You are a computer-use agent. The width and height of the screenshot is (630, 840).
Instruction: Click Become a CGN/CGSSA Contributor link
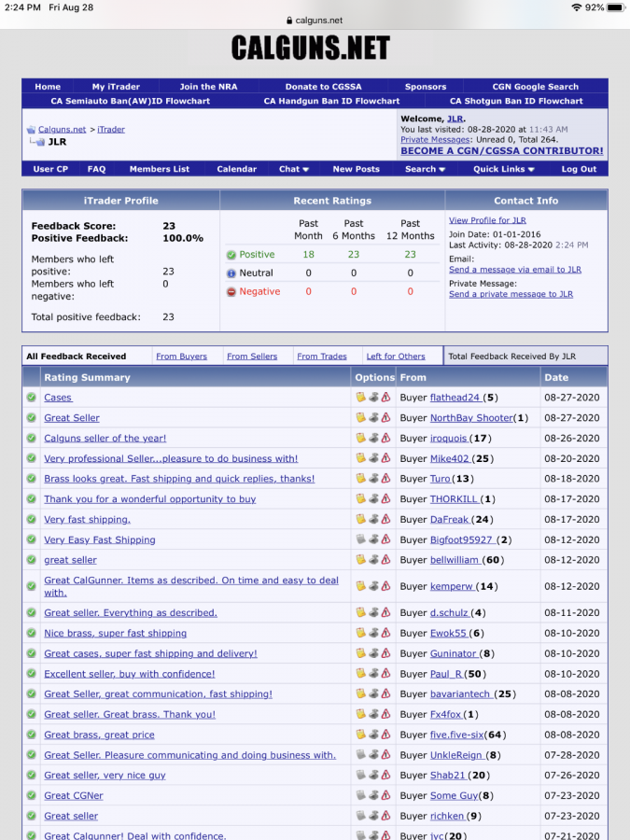(x=502, y=151)
